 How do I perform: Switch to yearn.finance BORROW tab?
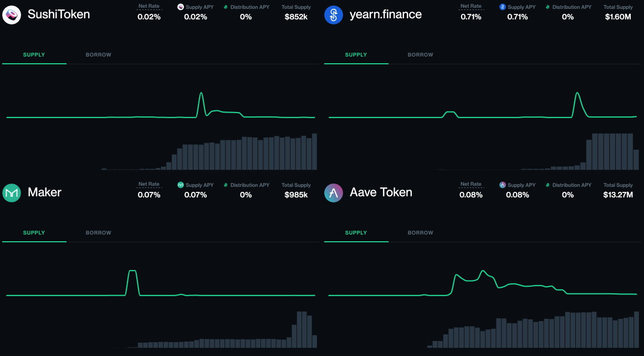click(420, 55)
